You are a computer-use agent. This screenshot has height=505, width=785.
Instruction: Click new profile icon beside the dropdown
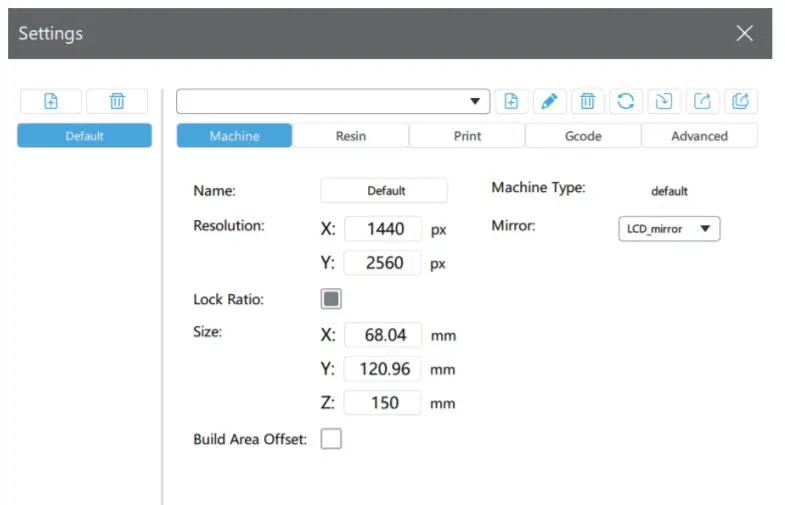pos(511,101)
